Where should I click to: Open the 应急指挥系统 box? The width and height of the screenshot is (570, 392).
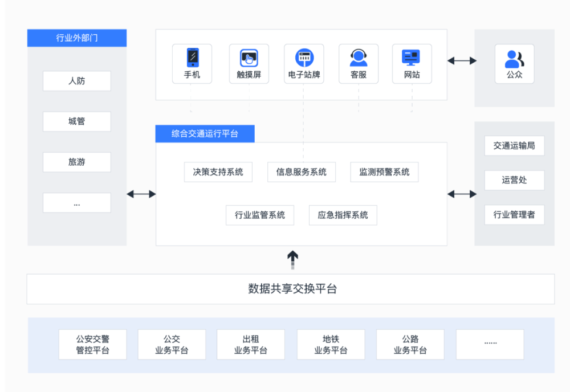343,215
